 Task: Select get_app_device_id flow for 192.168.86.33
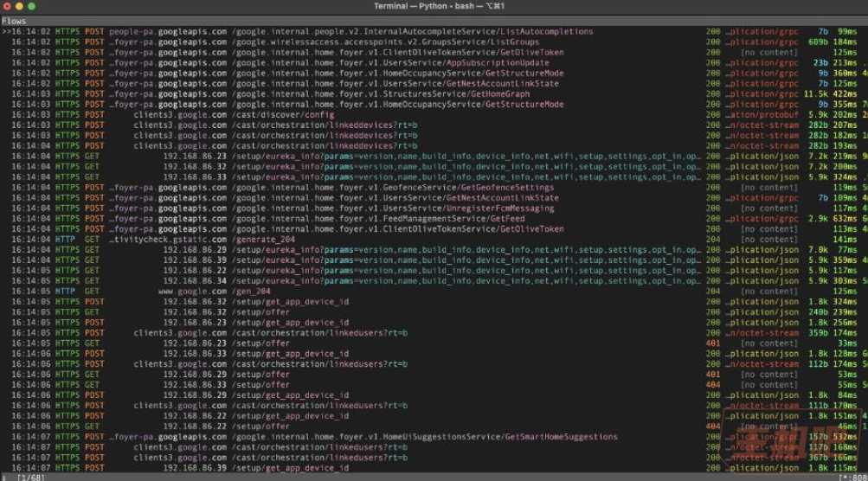coord(434,354)
